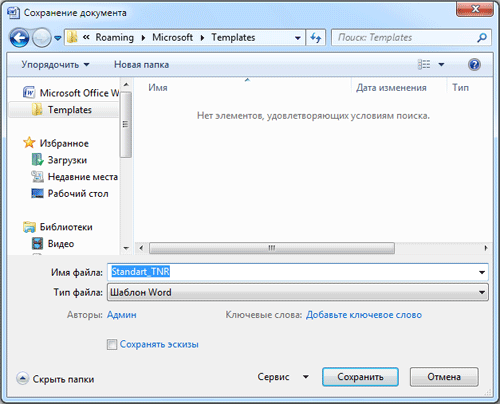Expand the address bar path dropdown arrow
Screen dimensions: 500x404
click(x=298, y=38)
